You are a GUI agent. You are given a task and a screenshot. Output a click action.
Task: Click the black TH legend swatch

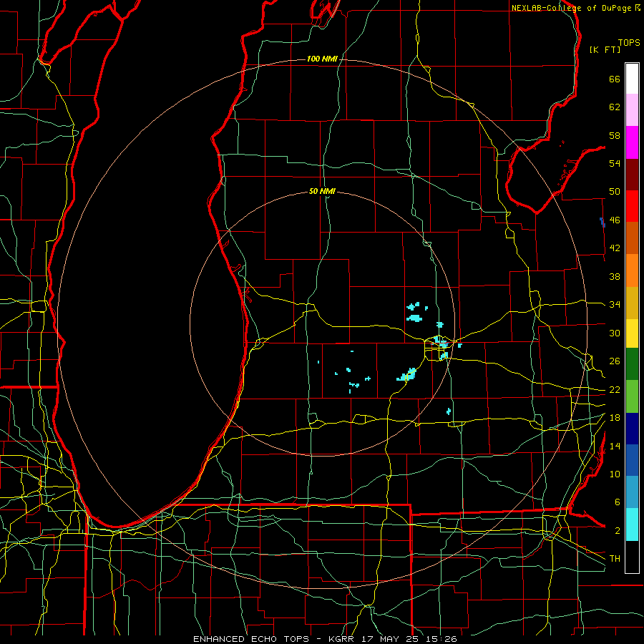(x=632, y=557)
